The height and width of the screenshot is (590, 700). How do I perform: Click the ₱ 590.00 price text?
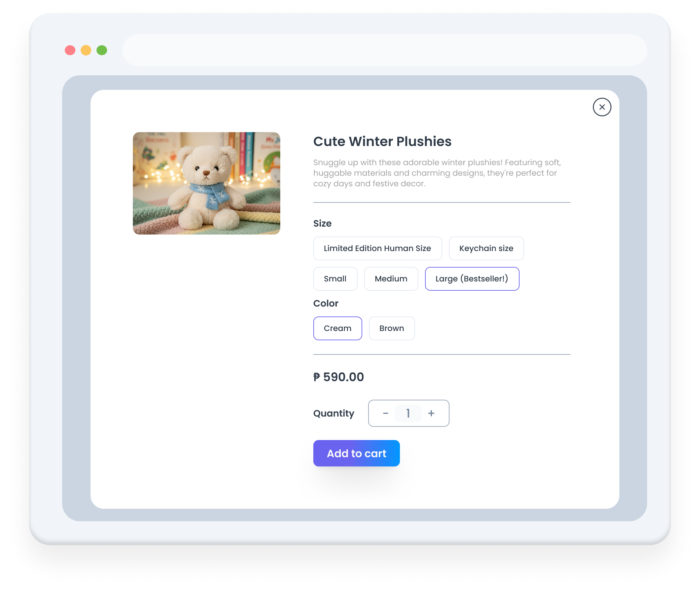[338, 377]
